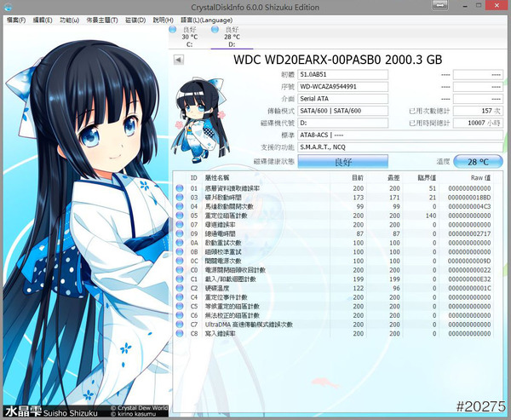Image resolution: width=511 pixels, height=420 pixels.
Task: Open the 編輯(E) menu
Action: 44,20
